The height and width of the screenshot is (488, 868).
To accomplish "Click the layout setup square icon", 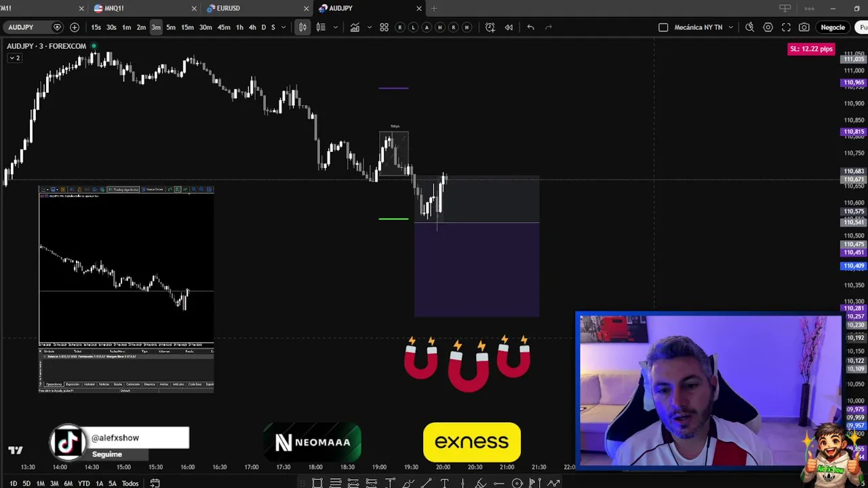I will (x=663, y=27).
